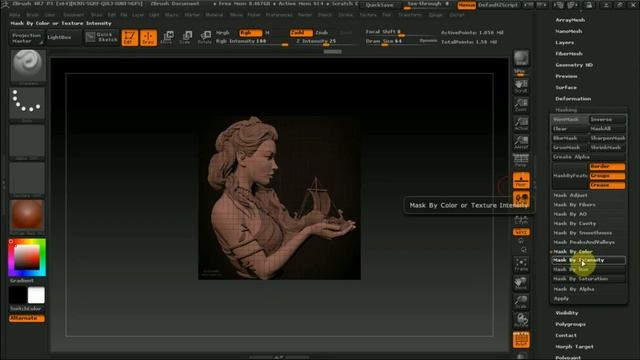The height and width of the screenshot is (360, 640).
Task: Adjust the Rgb Intensity slider
Action: (x=252, y=41)
